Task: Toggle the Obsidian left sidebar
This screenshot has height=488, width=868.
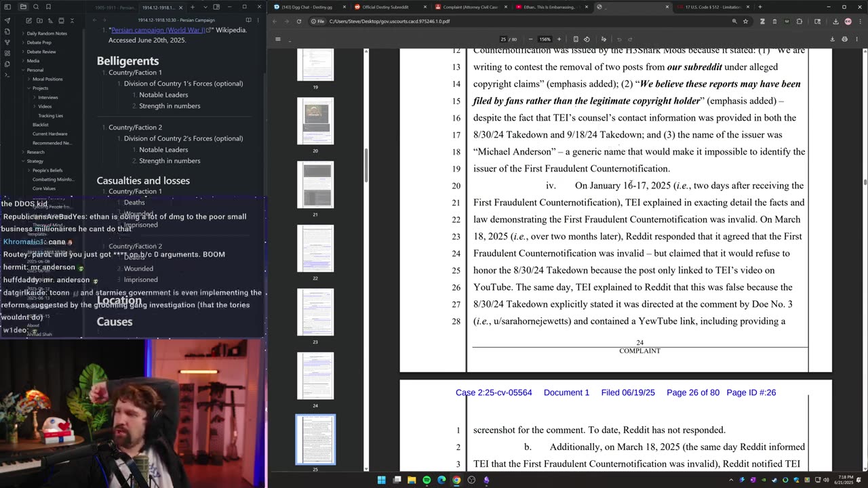Action: [7, 7]
